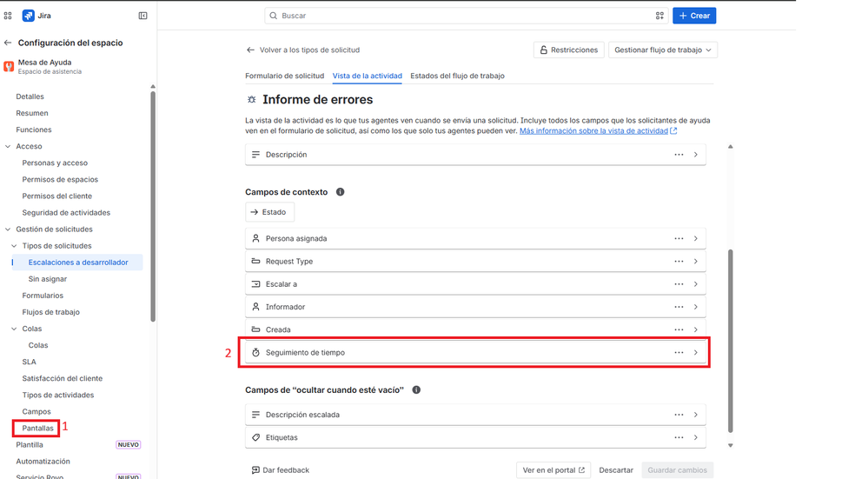Open Detalles in the sidebar

click(30, 96)
